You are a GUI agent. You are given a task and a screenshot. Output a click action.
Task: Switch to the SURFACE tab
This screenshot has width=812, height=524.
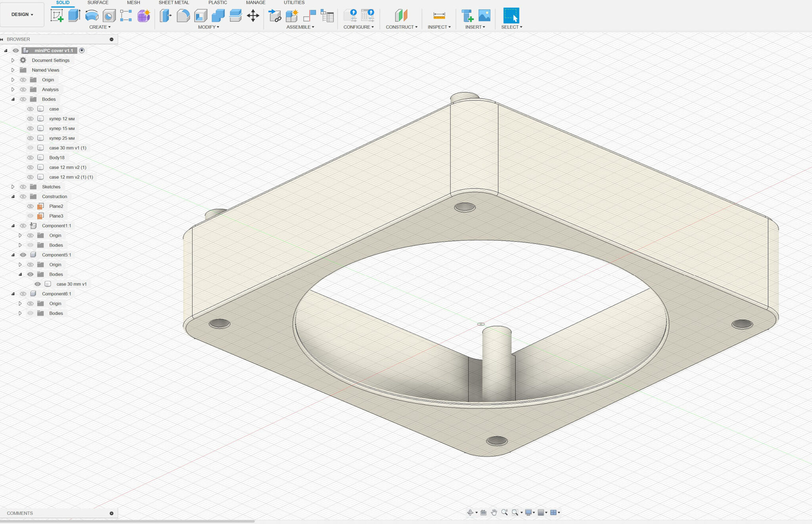[98, 3]
